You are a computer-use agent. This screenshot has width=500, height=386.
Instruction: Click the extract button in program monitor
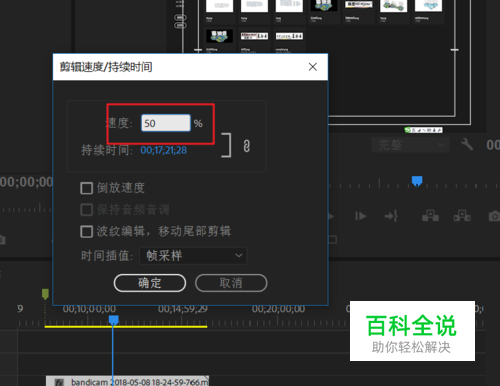click(462, 216)
